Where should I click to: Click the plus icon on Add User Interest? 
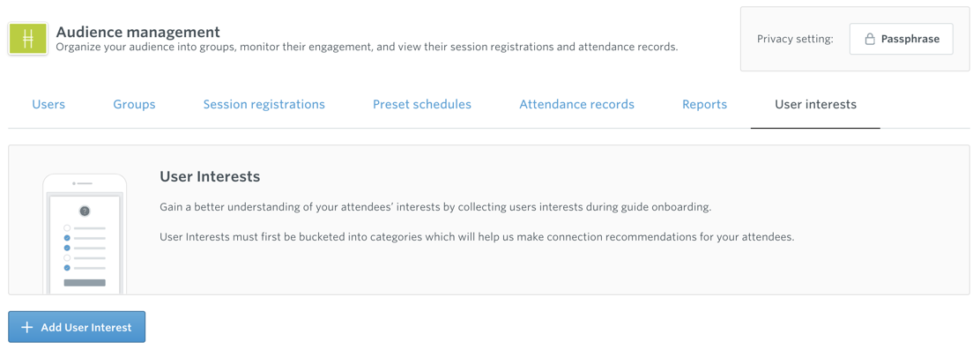tap(26, 327)
